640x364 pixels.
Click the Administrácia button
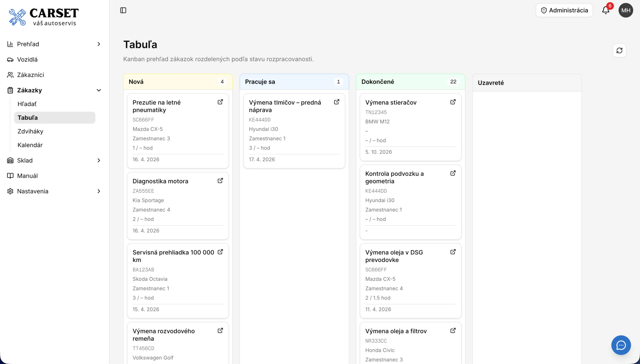564,10
